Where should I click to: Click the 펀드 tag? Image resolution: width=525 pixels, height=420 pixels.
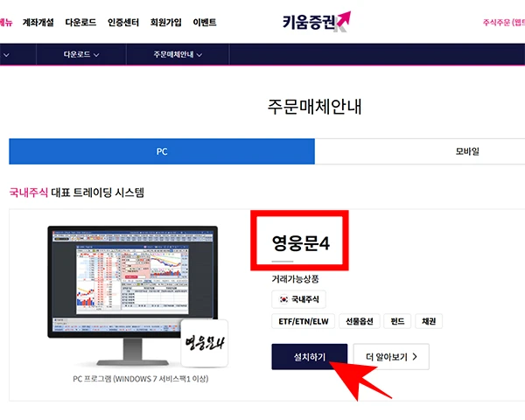pos(397,321)
